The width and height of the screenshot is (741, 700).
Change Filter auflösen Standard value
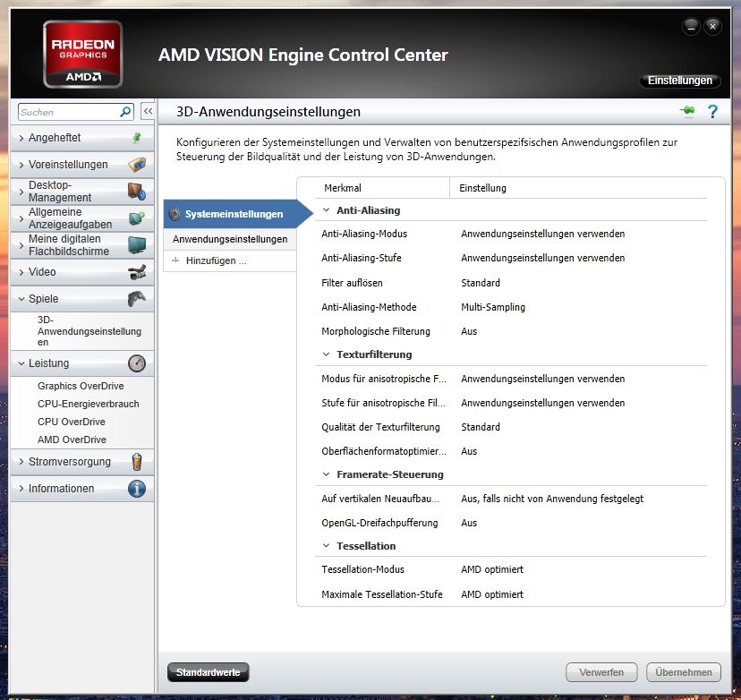pos(481,283)
